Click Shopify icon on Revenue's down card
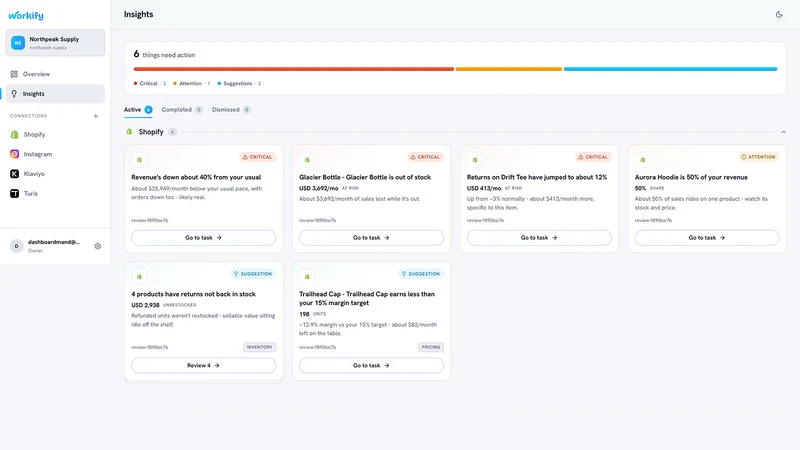 click(139, 160)
